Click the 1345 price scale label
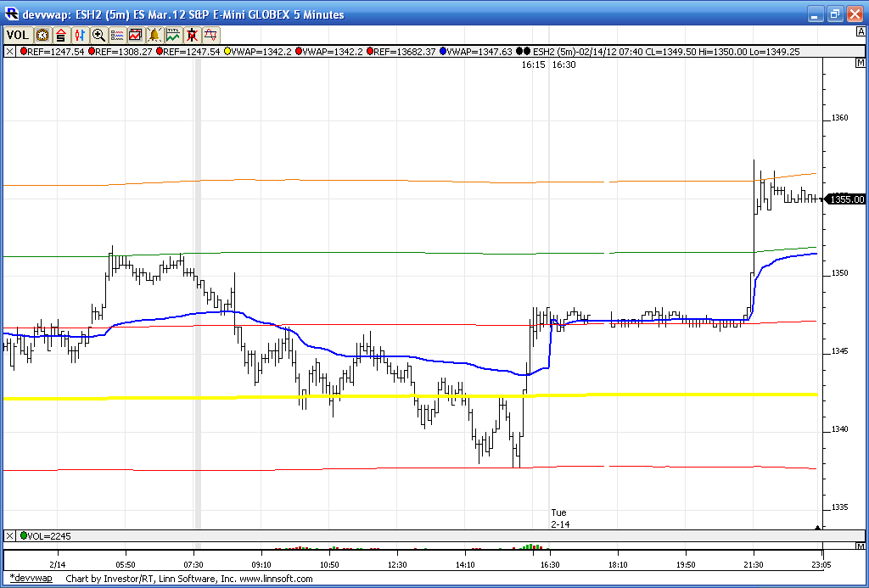This screenshot has height=588, width=869. click(x=839, y=351)
